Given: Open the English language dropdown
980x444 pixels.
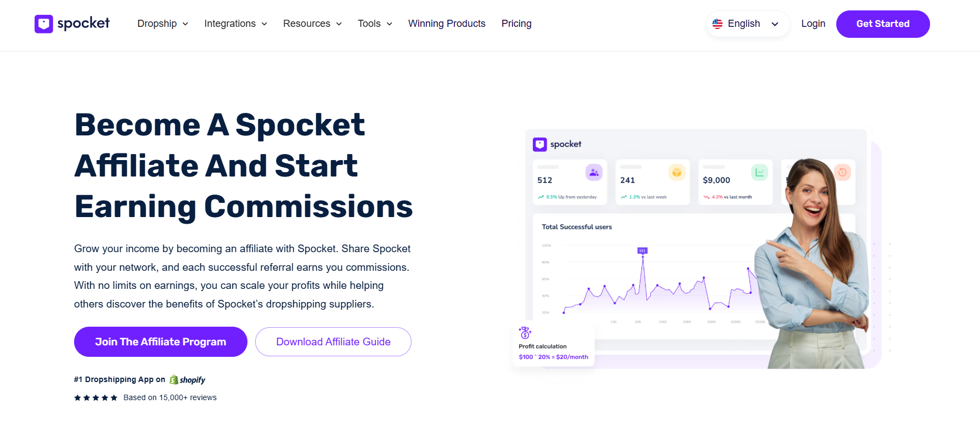Looking at the screenshot, I should (748, 24).
